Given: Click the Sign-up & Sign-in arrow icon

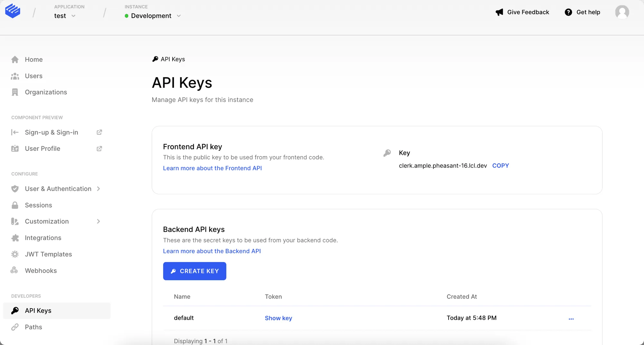Looking at the screenshot, I should coord(15,132).
